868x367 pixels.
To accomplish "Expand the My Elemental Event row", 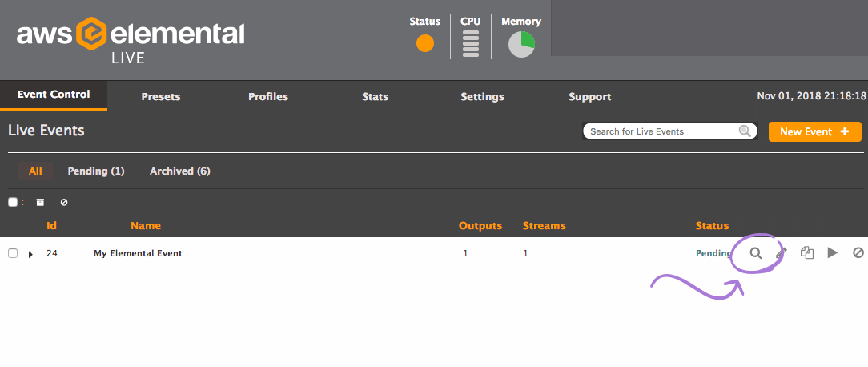I will pos(31,254).
